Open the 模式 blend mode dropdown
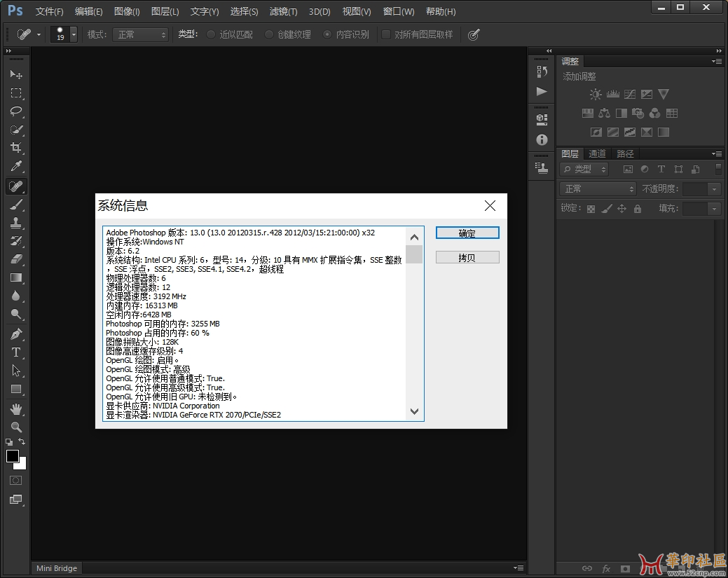 [x=140, y=35]
